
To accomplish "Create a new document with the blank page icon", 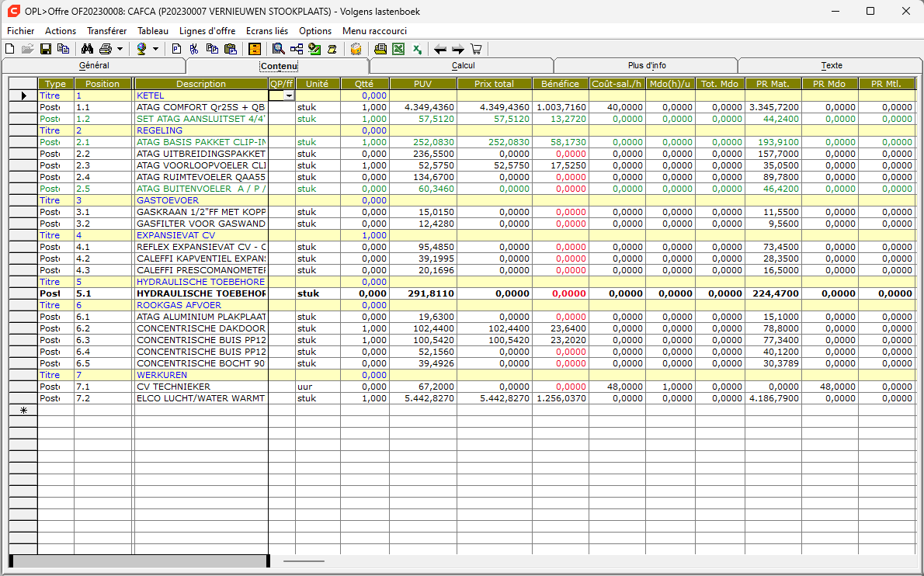I will pyautogui.click(x=9, y=49).
